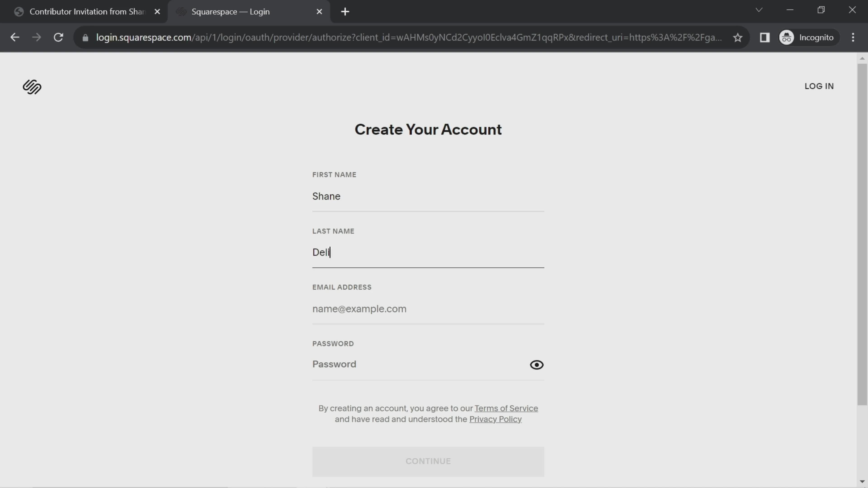Open the tab search chevron
This screenshot has width=868, height=488.
coord(759,10)
